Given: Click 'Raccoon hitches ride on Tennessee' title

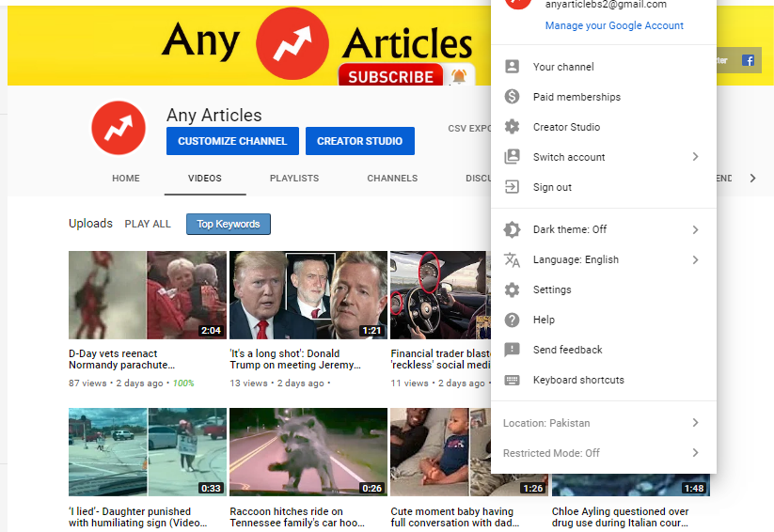Looking at the screenshot, I should tap(297, 517).
